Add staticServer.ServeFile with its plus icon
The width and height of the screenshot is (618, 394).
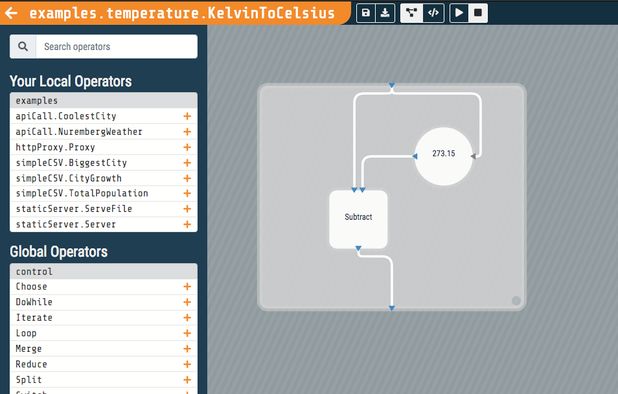click(187, 209)
